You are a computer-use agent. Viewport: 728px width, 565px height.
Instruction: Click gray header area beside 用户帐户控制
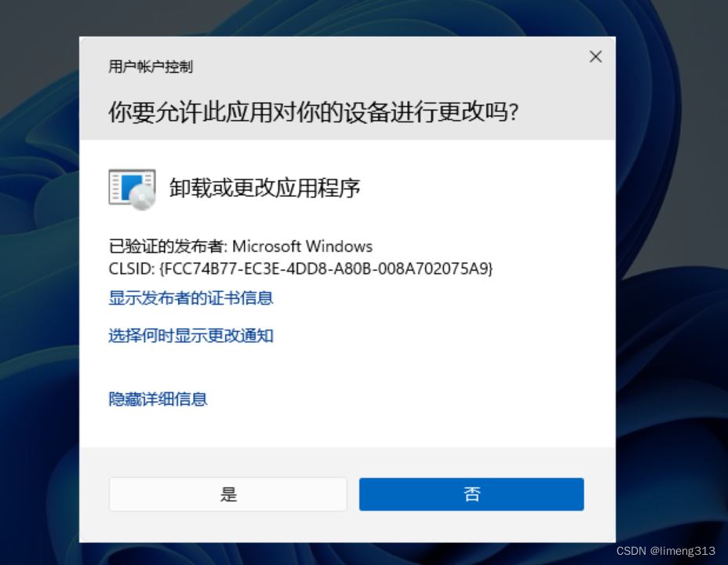click(371, 67)
